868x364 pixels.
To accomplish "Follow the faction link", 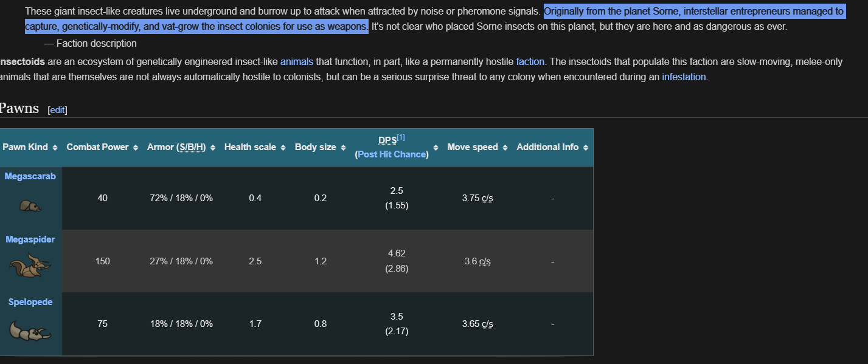I will tap(530, 61).
